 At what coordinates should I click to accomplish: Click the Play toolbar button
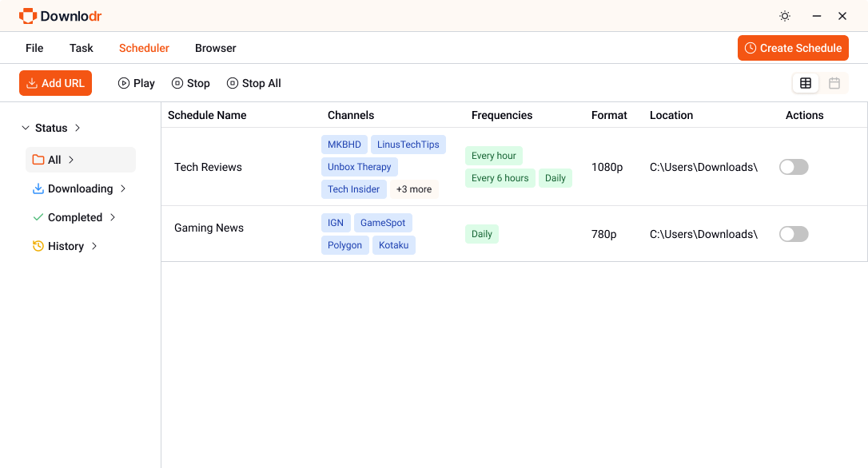pyautogui.click(x=136, y=83)
